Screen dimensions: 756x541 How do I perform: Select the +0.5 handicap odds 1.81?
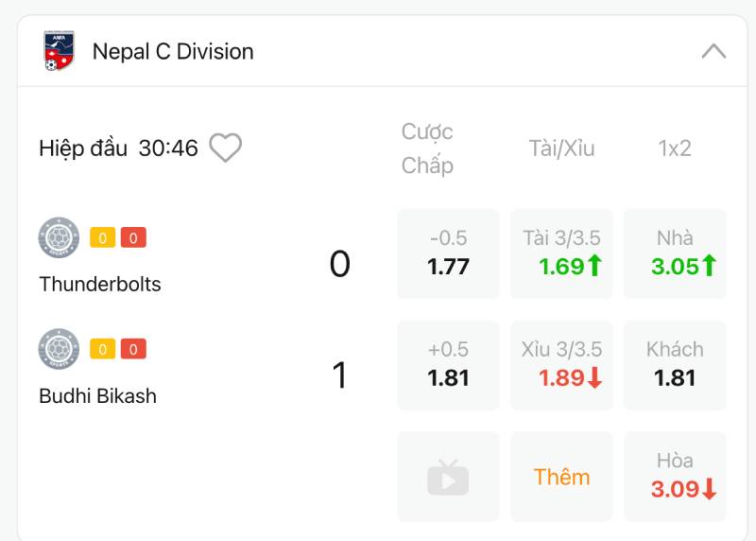click(448, 365)
